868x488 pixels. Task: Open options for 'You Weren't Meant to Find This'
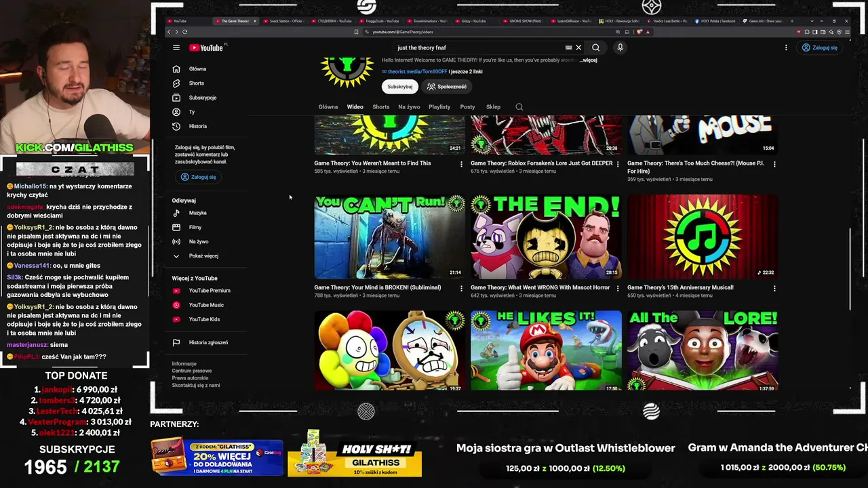[461, 164]
